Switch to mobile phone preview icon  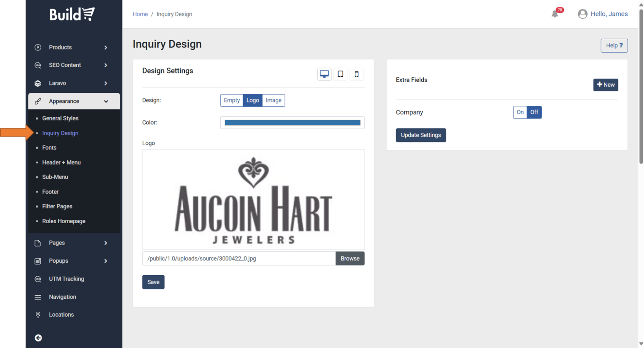pos(356,74)
